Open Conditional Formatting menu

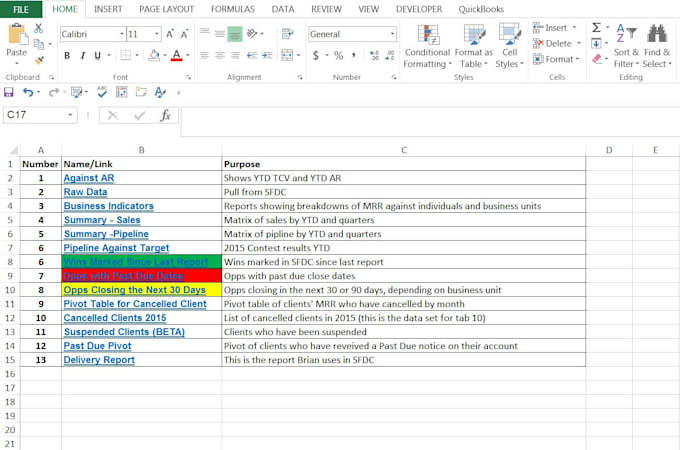[x=428, y=46]
